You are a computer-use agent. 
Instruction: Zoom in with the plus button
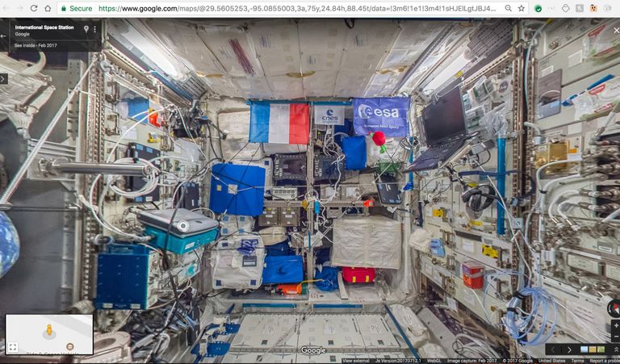coord(616,325)
